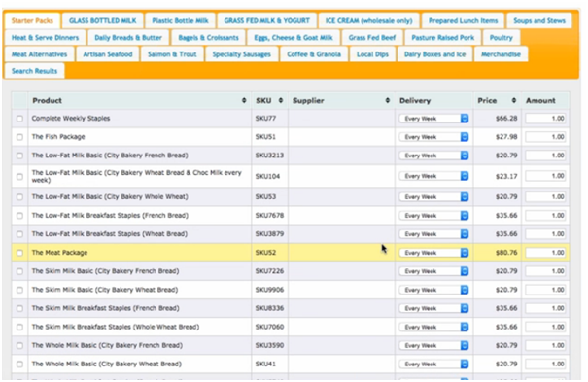
Task: Open delivery dropdown for SKU7060
Action: point(433,327)
